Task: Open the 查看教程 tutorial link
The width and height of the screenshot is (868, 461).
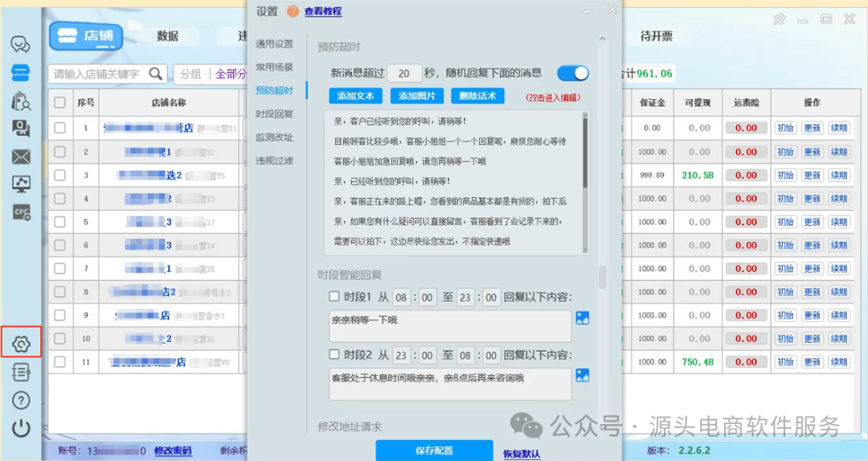Action: point(323,11)
